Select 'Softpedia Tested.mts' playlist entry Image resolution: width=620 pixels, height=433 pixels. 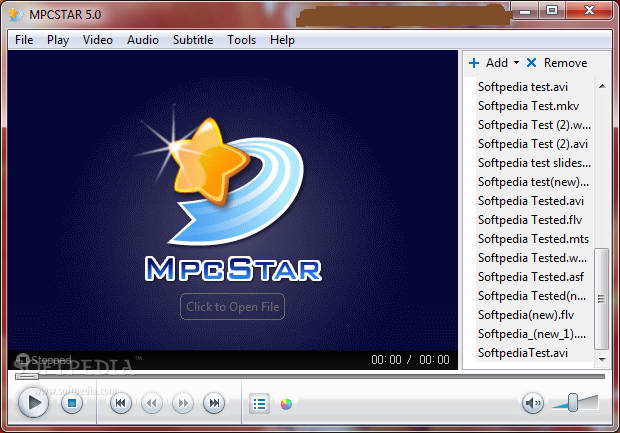point(534,238)
